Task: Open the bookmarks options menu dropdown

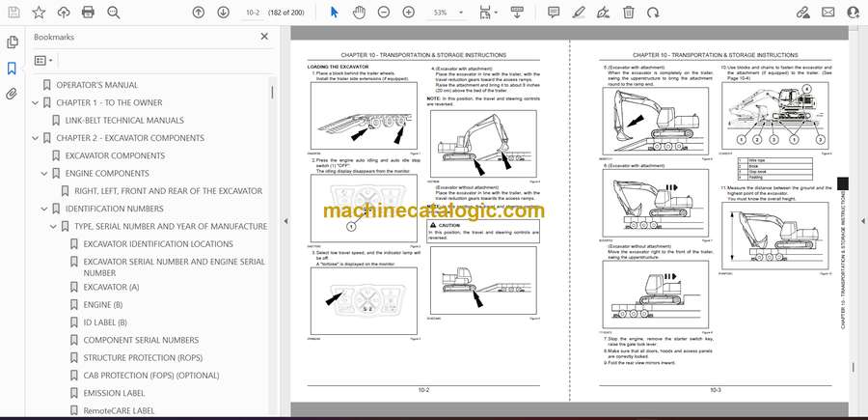Action: [x=45, y=60]
